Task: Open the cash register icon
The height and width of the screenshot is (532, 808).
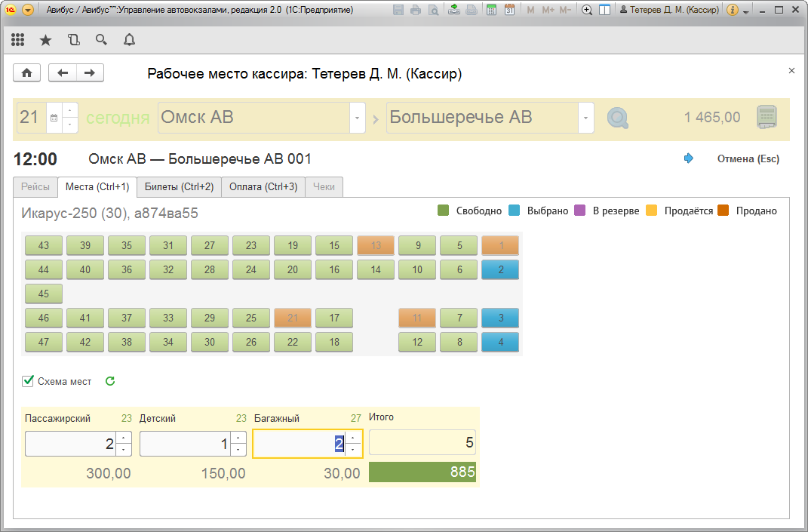Action: click(x=767, y=118)
